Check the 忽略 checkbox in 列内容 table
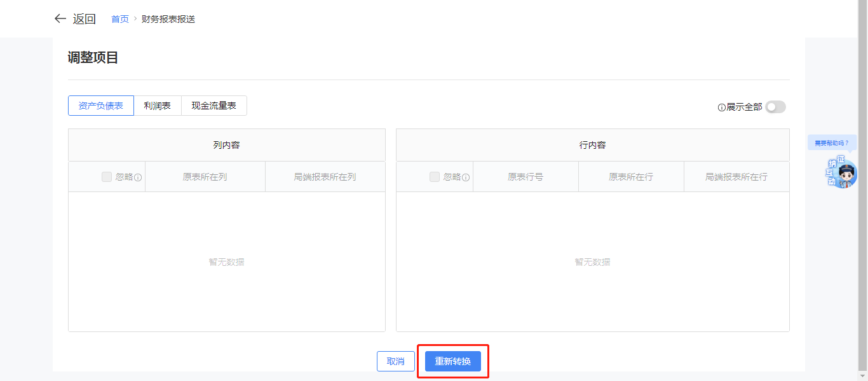 [x=107, y=177]
